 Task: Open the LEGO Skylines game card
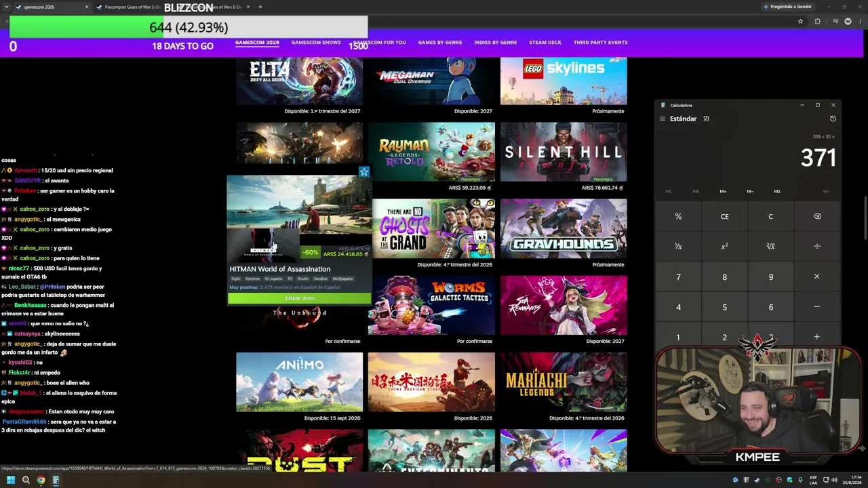click(x=564, y=81)
